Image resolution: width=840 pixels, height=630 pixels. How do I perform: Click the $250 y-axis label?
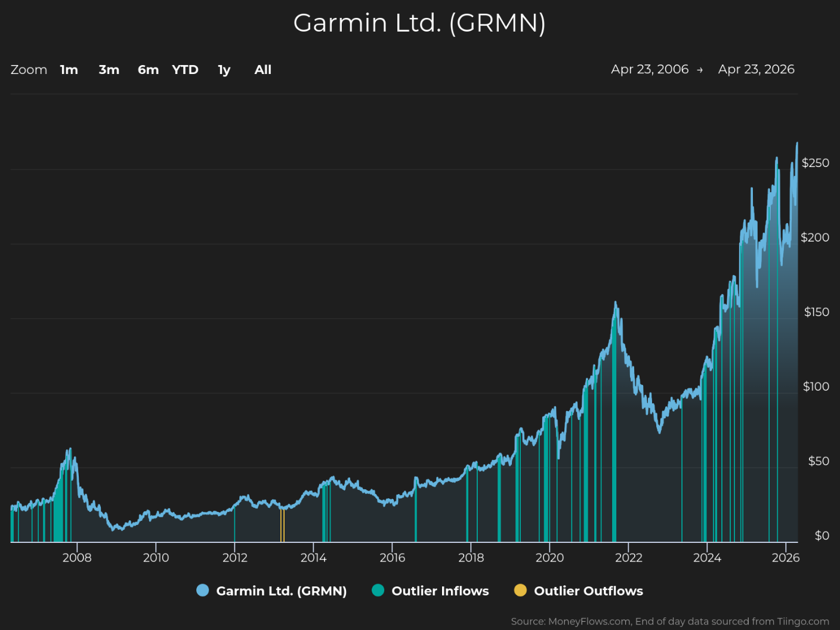coord(816,163)
